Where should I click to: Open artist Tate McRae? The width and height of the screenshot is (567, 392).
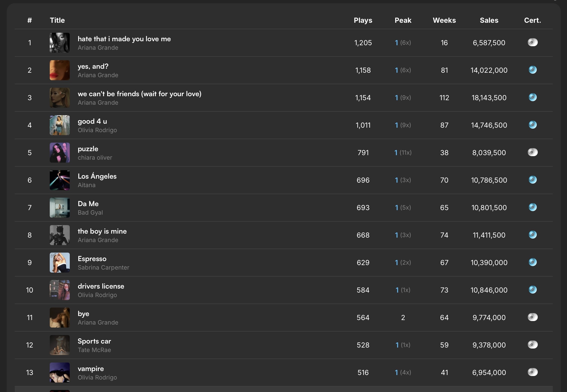click(94, 350)
